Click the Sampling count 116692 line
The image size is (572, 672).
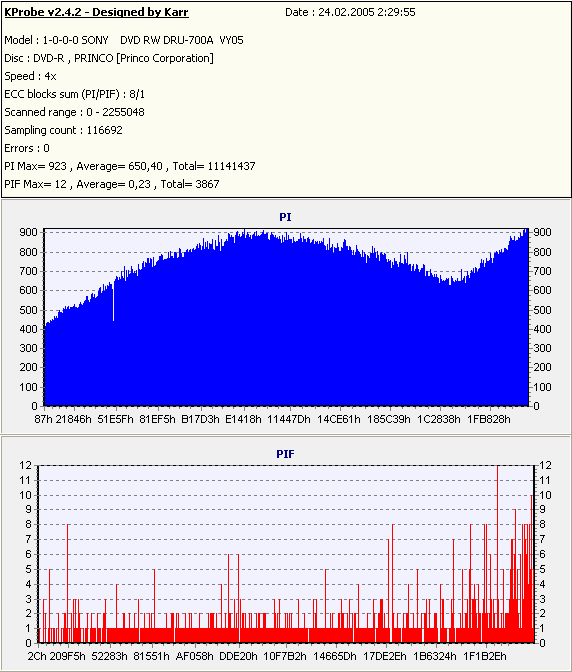click(x=63, y=130)
